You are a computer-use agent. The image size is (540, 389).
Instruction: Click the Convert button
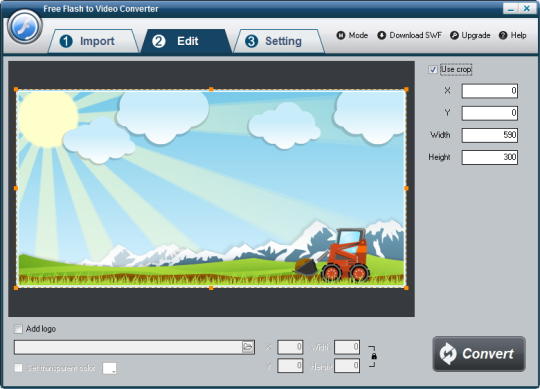[x=479, y=354]
